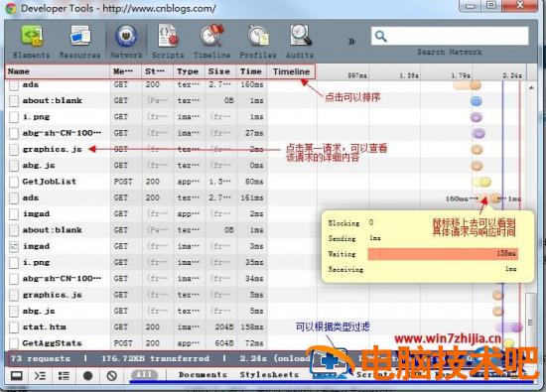This screenshot has width=546, height=392.
Task: Expand the hidden panels chevron
Action: click(351, 42)
